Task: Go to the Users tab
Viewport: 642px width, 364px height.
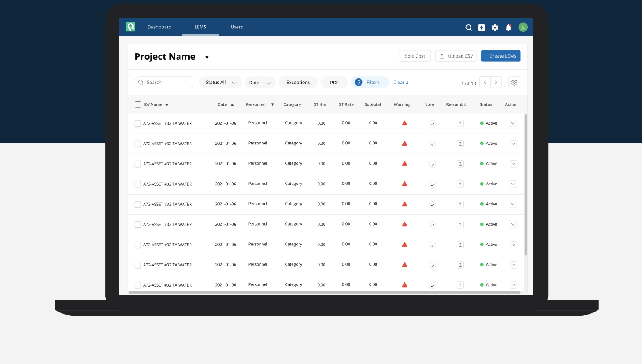Action: pyautogui.click(x=237, y=27)
